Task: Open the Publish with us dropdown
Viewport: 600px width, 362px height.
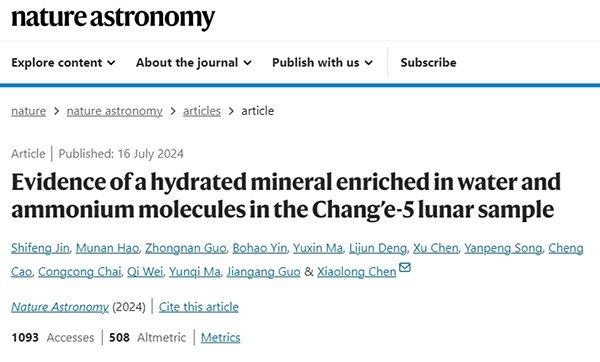Action: 322,62
